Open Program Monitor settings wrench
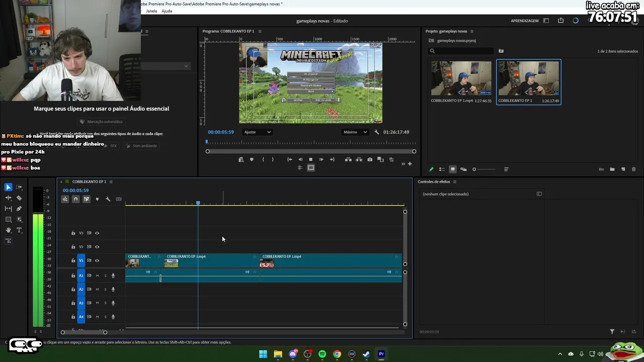Image resolution: width=644 pixels, height=362 pixels. point(377,132)
